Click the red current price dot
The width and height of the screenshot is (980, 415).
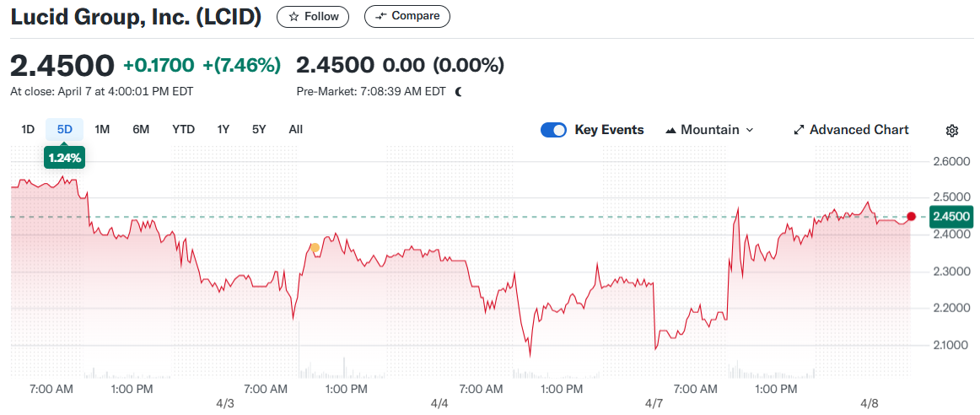pos(911,217)
